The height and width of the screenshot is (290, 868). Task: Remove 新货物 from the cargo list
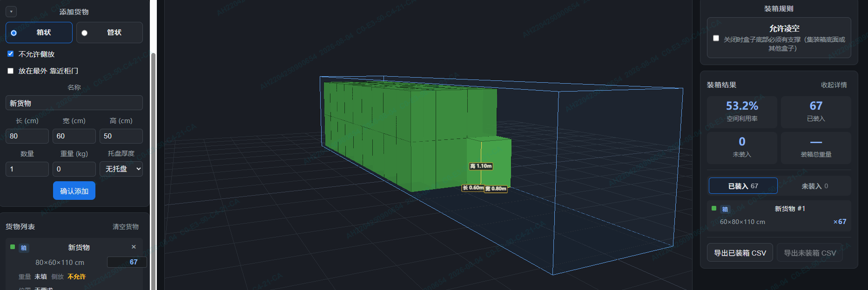click(134, 247)
